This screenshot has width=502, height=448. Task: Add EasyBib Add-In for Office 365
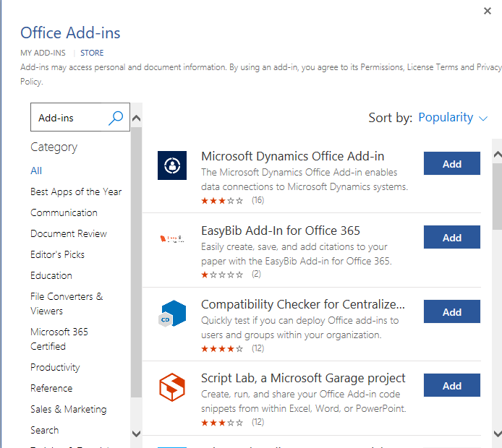tap(451, 238)
